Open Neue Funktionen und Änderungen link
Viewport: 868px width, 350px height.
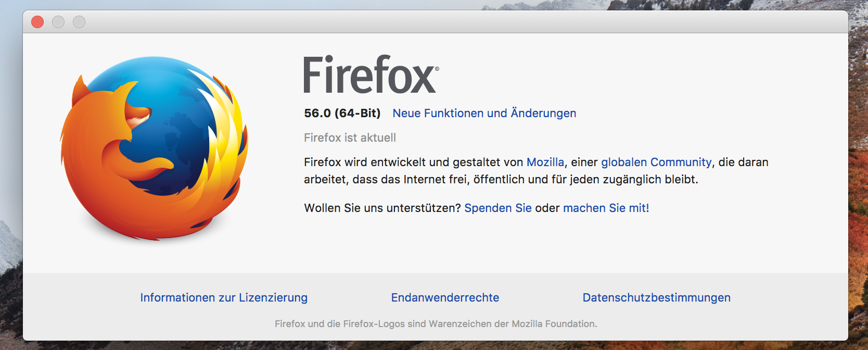coord(484,113)
